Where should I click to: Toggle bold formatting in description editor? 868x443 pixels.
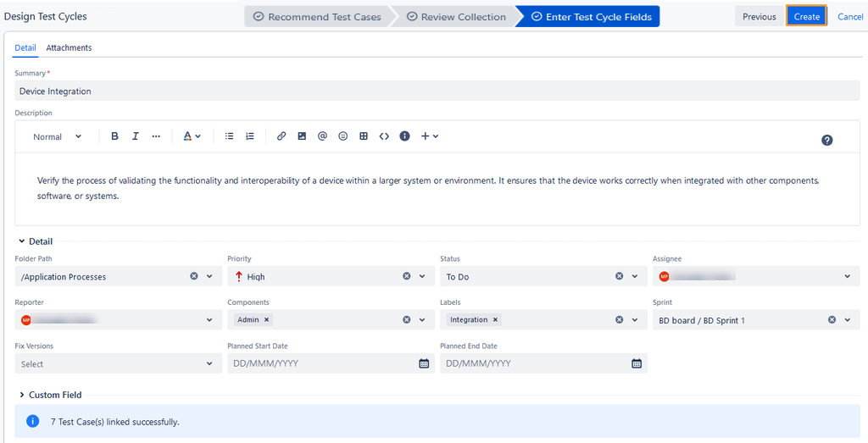point(114,136)
